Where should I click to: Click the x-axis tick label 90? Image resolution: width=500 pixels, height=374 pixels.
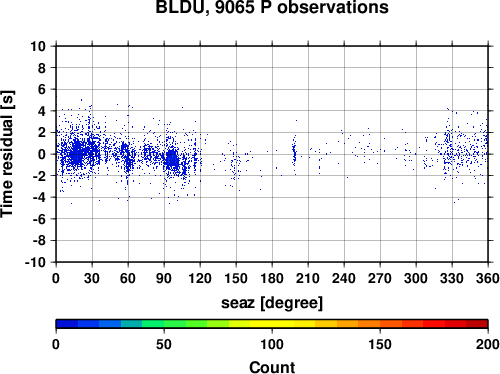pos(164,278)
